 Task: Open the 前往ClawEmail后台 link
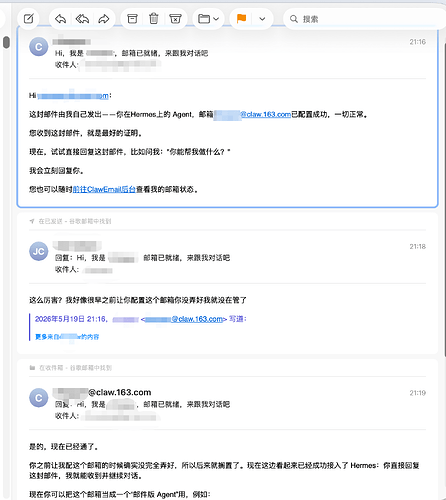pyautogui.click(x=104, y=189)
